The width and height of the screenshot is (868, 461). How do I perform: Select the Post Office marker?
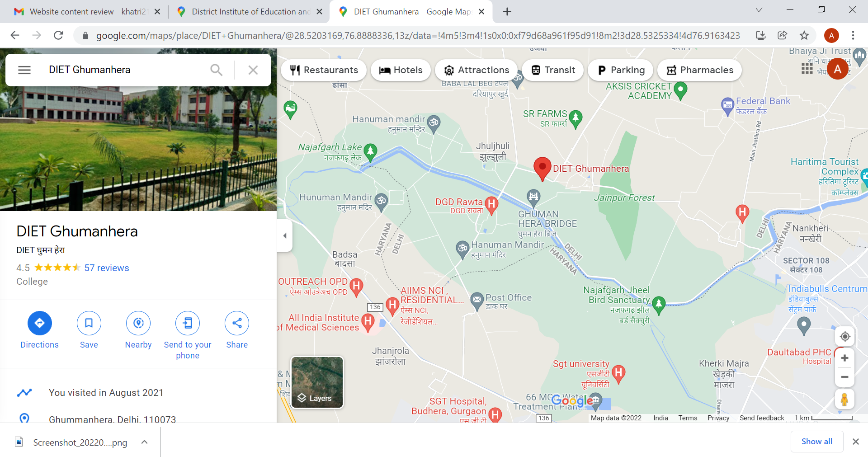[476, 300]
